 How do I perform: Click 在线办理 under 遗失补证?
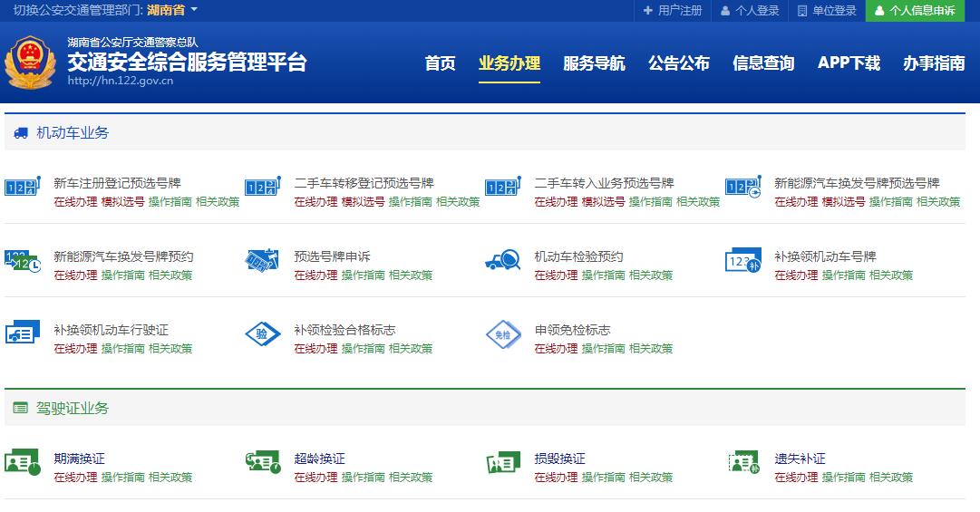click(796, 478)
